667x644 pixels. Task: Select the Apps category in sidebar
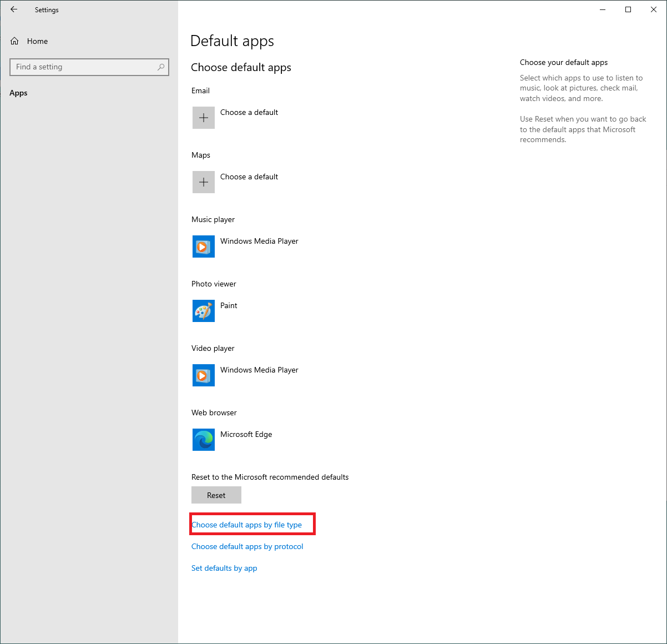coord(18,93)
